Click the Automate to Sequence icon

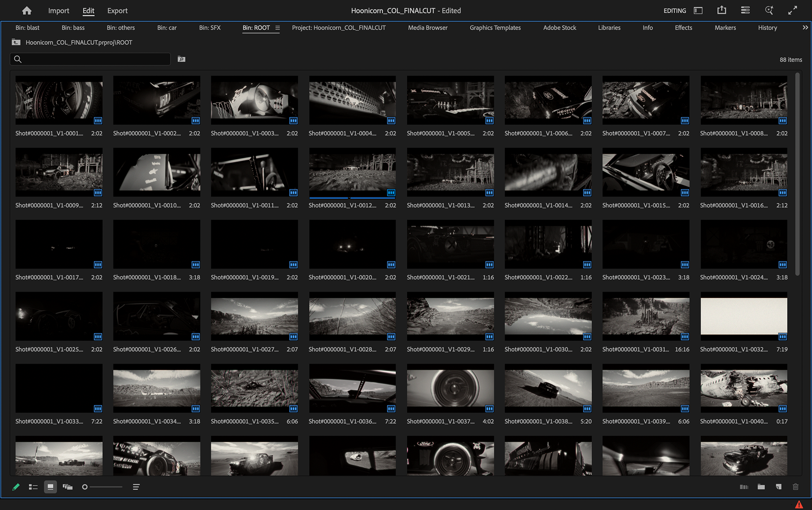[744, 487]
